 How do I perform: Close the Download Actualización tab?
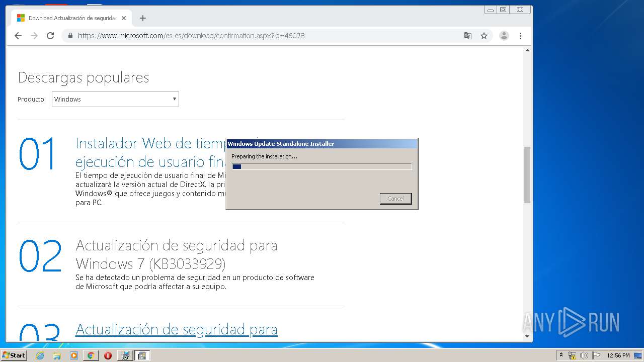click(124, 18)
